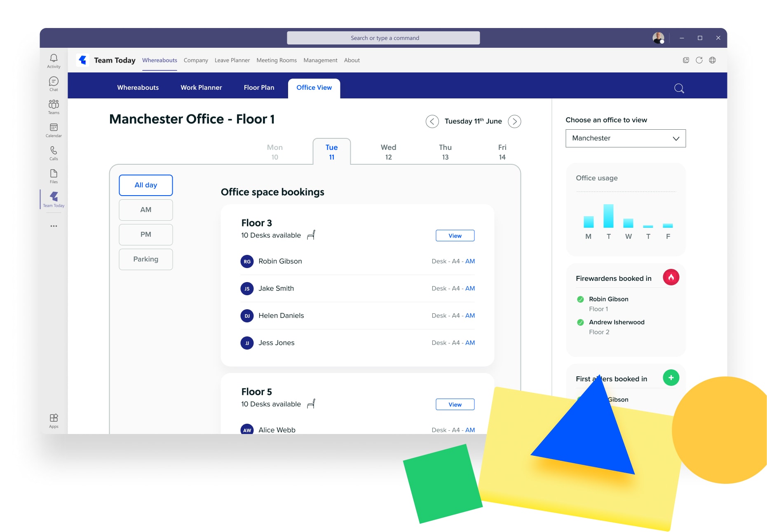Image resolution: width=767 pixels, height=532 pixels.
Task: View Floor 5 desk bookings
Action: point(455,404)
